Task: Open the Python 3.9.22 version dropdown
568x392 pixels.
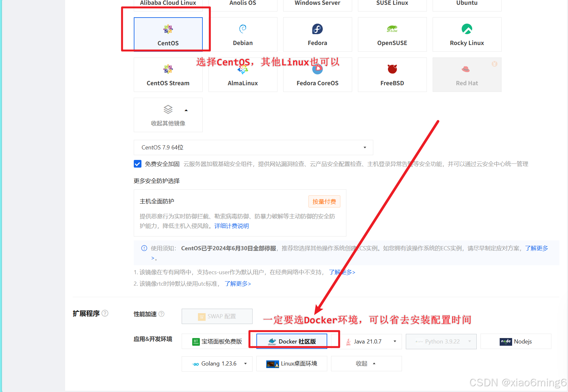Action: tap(441, 341)
